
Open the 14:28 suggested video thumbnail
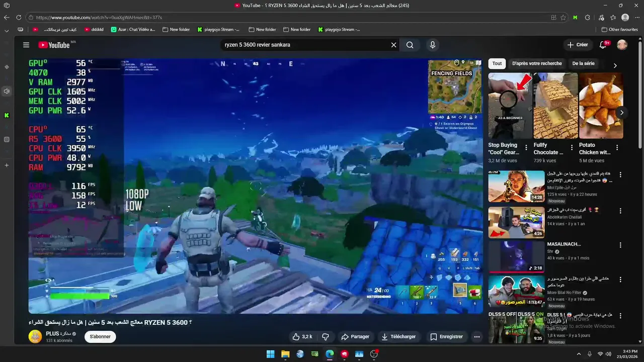pyautogui.click(x=516, y=186)
